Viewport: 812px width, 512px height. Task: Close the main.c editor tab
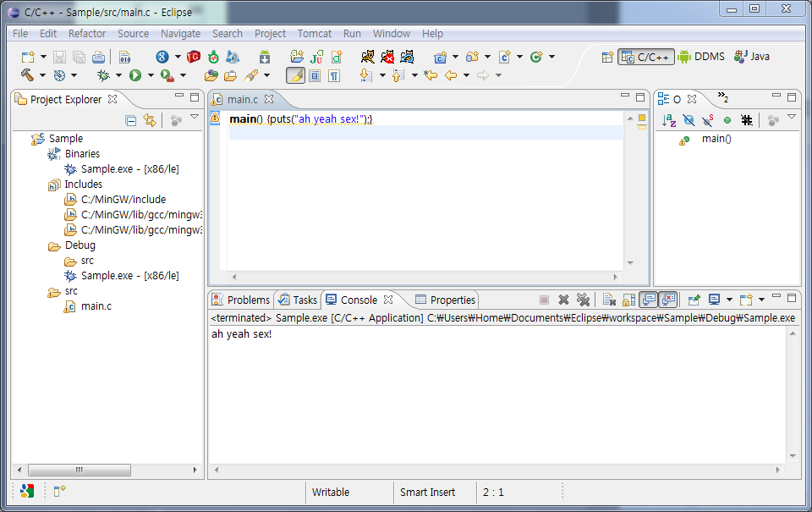click(269, 98)
